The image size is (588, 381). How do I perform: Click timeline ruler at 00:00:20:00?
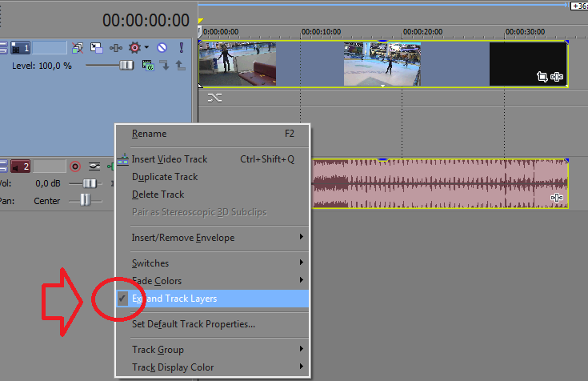click(422, 32)
